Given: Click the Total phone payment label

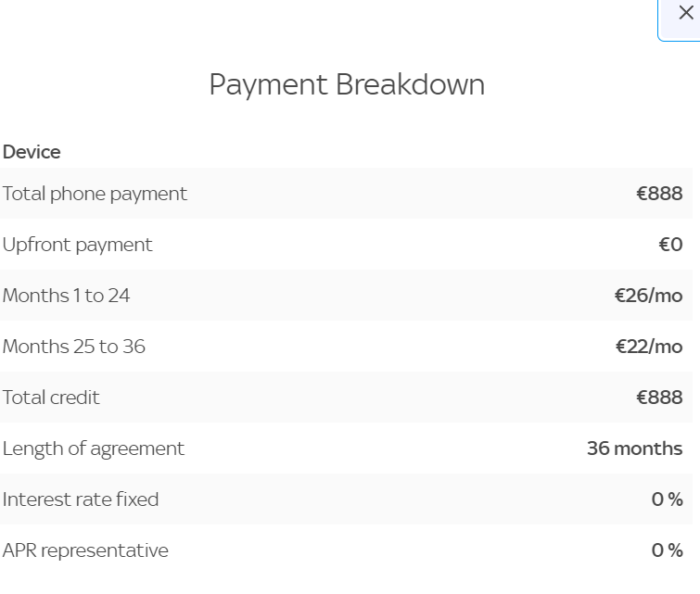Looking at the screenshot, I should (x=95, y=194).
